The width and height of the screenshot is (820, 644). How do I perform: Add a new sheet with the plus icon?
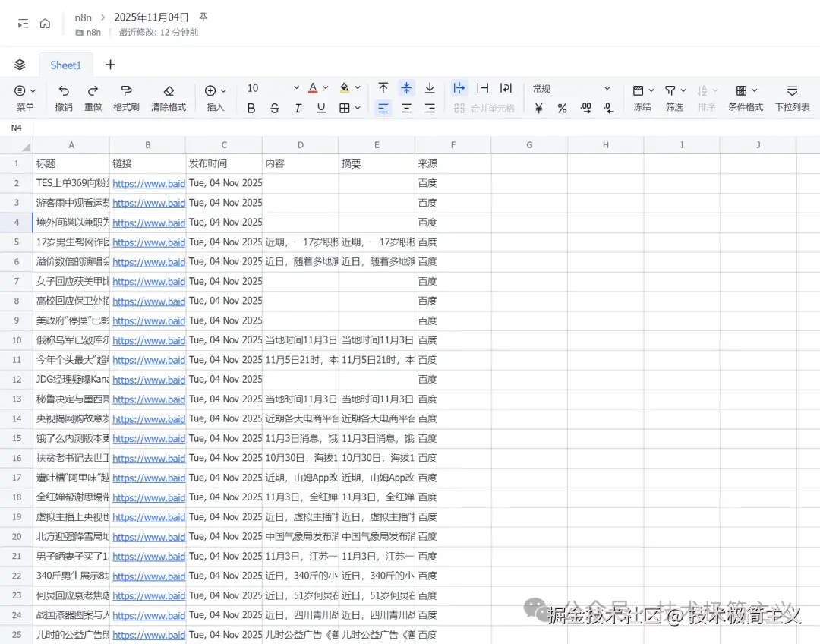[x=110, y=65]
